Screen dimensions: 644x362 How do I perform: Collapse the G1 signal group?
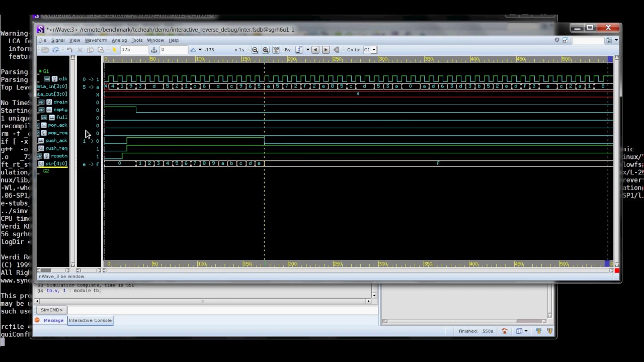tap(40, 71)
